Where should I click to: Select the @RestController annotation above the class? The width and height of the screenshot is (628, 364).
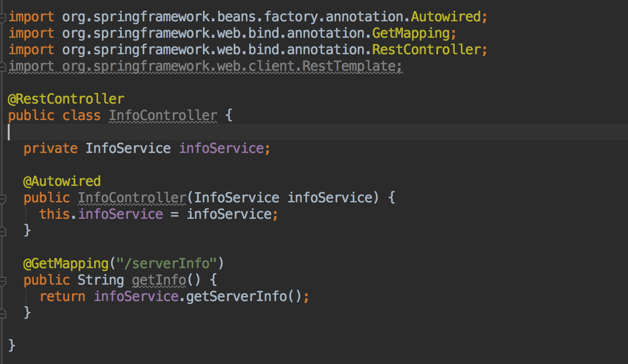(x=66, y=99)
